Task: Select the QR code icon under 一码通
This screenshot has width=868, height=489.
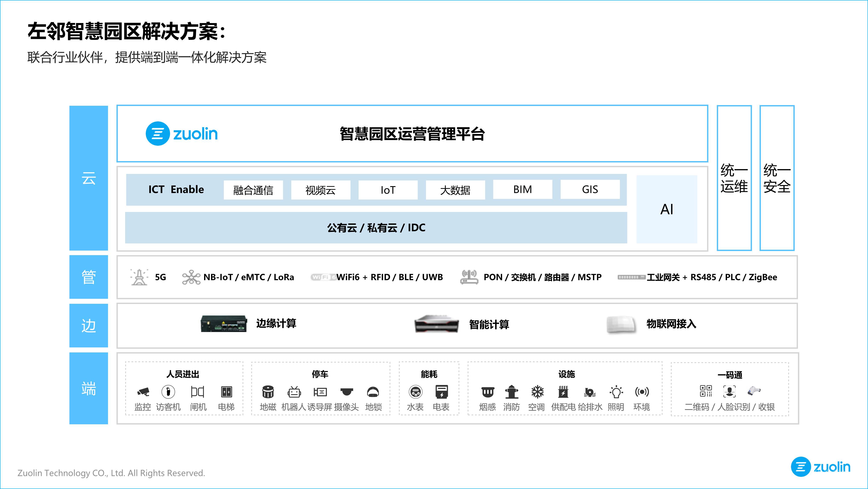Action: pyautogui.click(x=706, y=391)
